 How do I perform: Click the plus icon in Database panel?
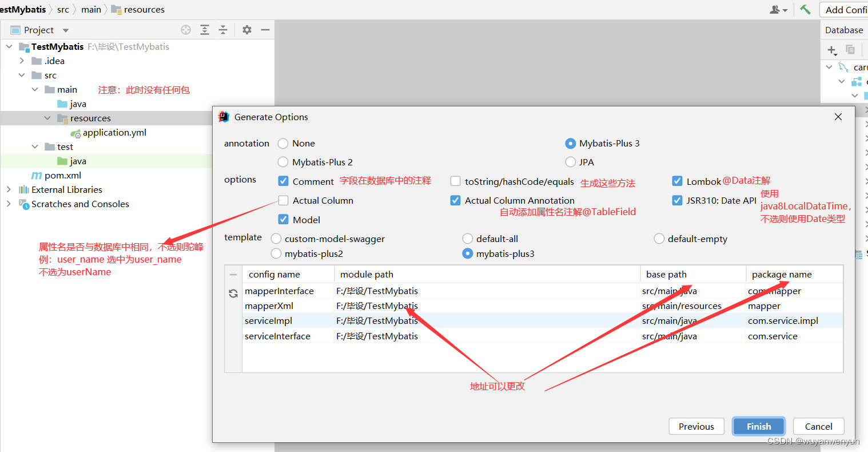(x=832, y=50)
